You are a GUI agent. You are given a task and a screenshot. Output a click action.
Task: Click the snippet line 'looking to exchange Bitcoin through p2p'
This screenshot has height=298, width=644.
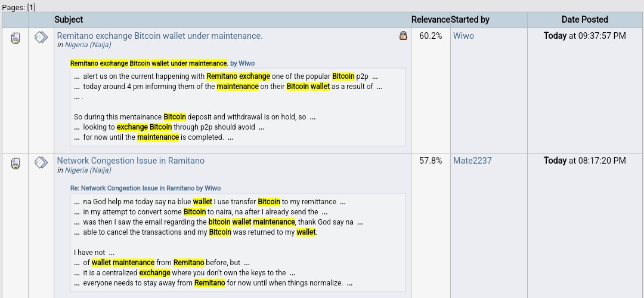pyautogui.click(x=169, y=127)
